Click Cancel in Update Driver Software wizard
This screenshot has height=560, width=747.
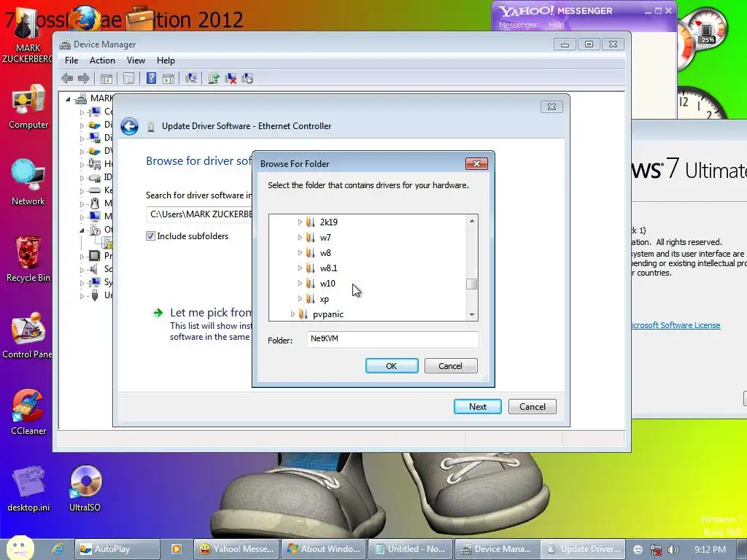(x=532, y=407)
